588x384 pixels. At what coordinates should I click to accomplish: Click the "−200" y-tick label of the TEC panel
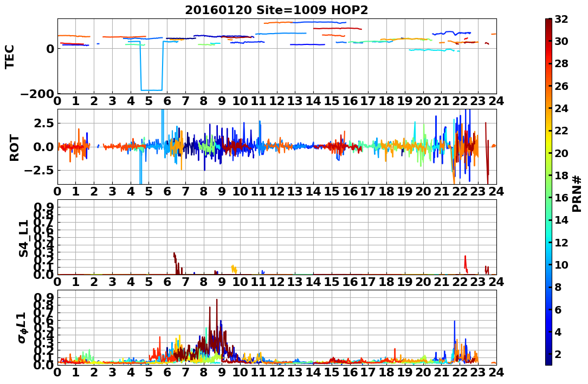coord(37,94)
